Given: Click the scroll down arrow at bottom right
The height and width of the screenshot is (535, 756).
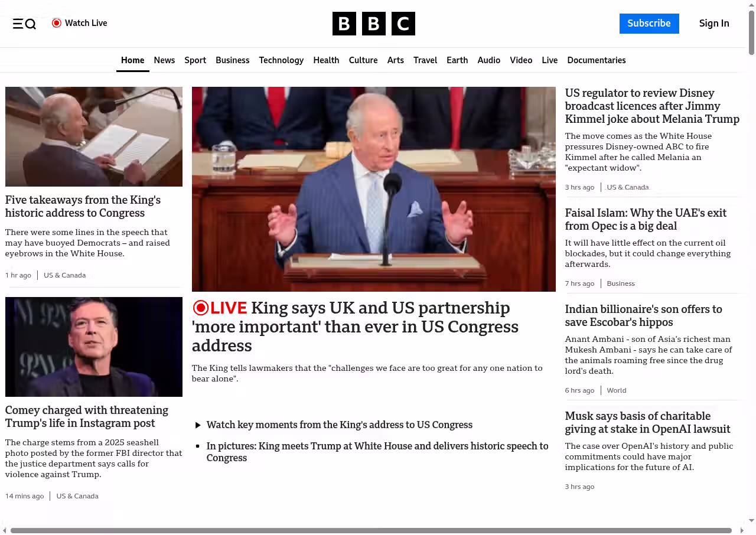Looking at the screenshot, I should (x=751, y=521).
